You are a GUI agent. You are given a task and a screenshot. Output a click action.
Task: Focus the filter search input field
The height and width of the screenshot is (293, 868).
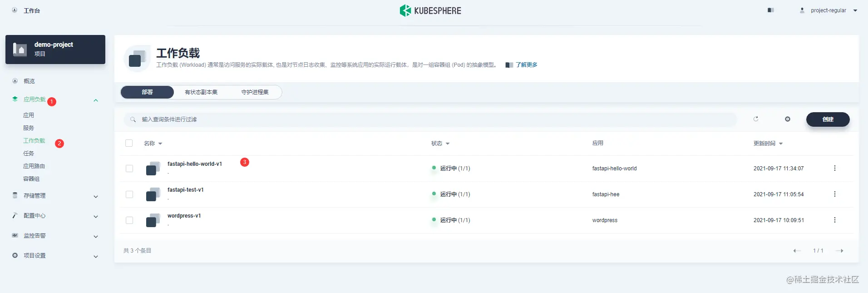[430, 119]
